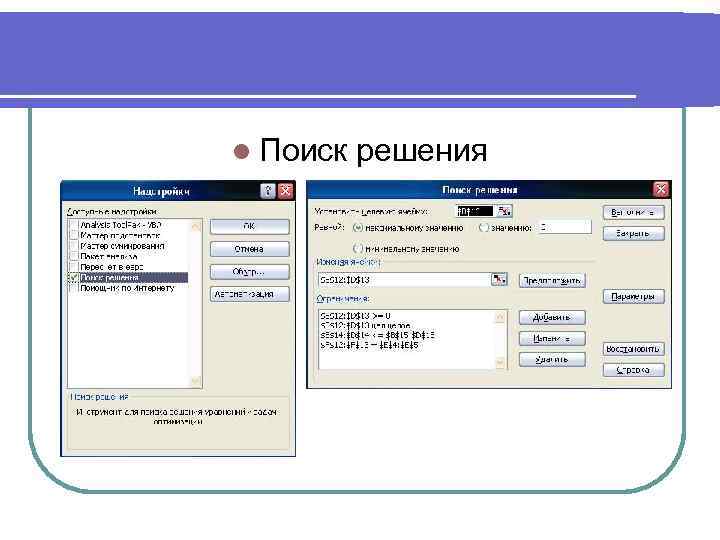
Task: Click OK in the Надстройки dialog
Action: coord(250,226)
